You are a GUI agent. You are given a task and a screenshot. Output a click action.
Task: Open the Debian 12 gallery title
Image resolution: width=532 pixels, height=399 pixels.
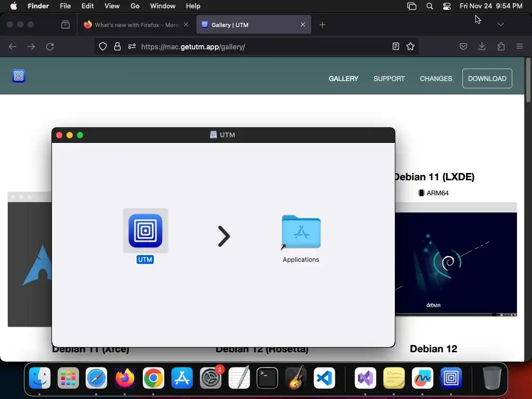coord(434,349)
